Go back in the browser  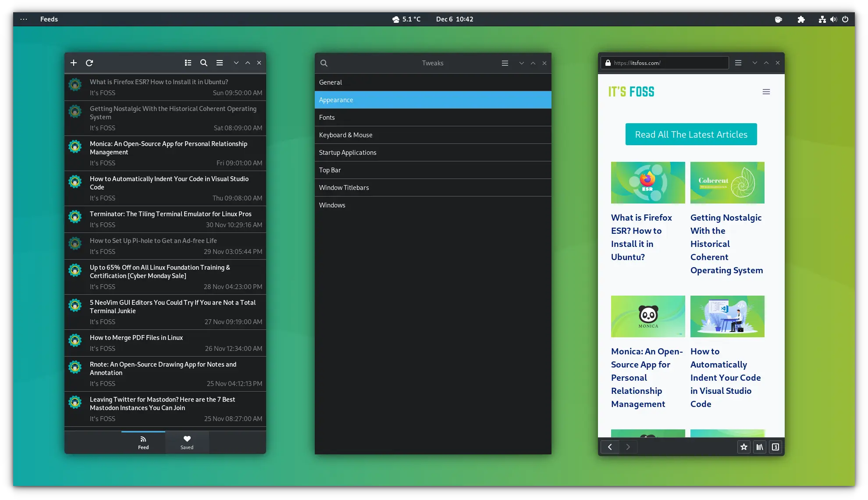click(610, 447)
